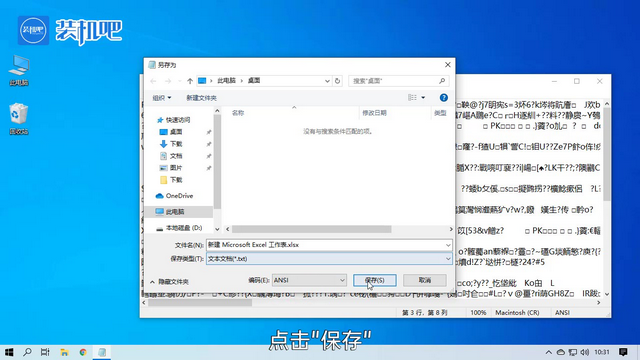Sort by the 修改日期 column header
The width and height of the screenshot is (640, 360).
(374, 113)
